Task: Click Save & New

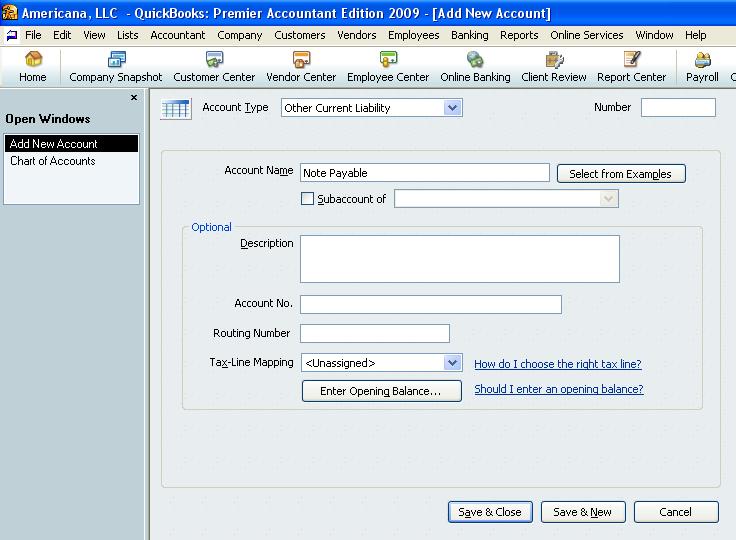Action: 583,512
